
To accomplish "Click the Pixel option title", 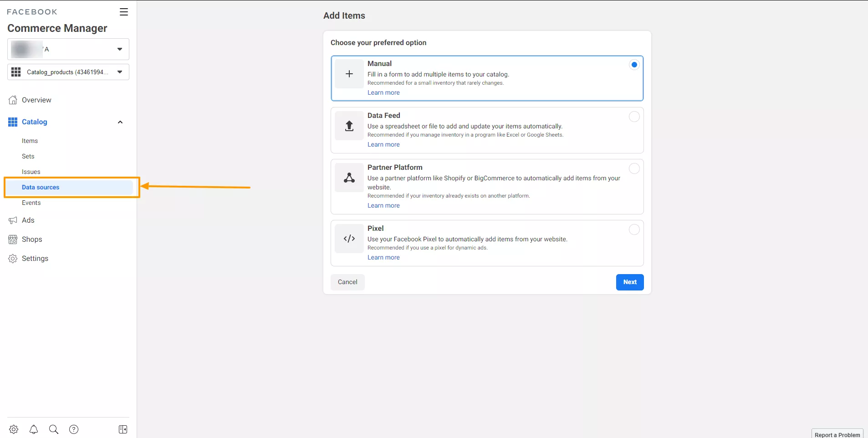I will coord(376,229).
